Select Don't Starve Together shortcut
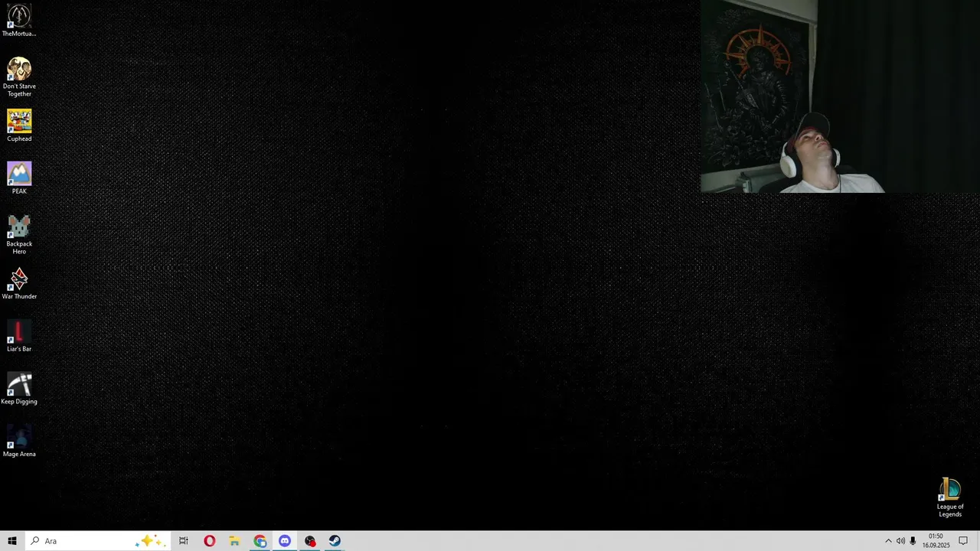This screenshot has height=551, width=980. point(19,77)
